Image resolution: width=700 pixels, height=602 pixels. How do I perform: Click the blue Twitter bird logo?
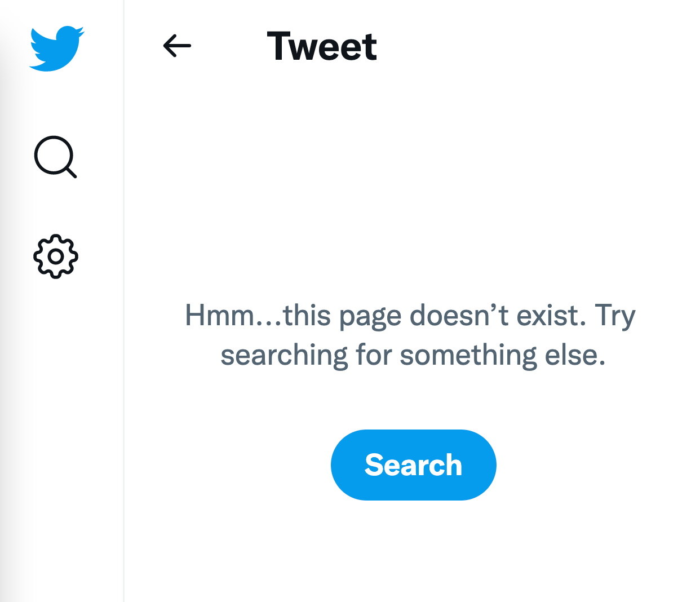point(56,48)
